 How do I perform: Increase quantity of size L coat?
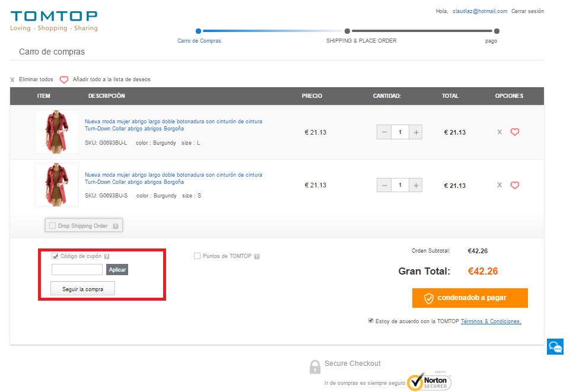(416, 132)
